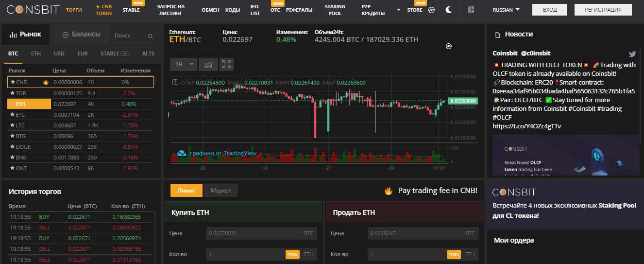
Task: Open the header menu dropdown caret
Action: [399, 10]
